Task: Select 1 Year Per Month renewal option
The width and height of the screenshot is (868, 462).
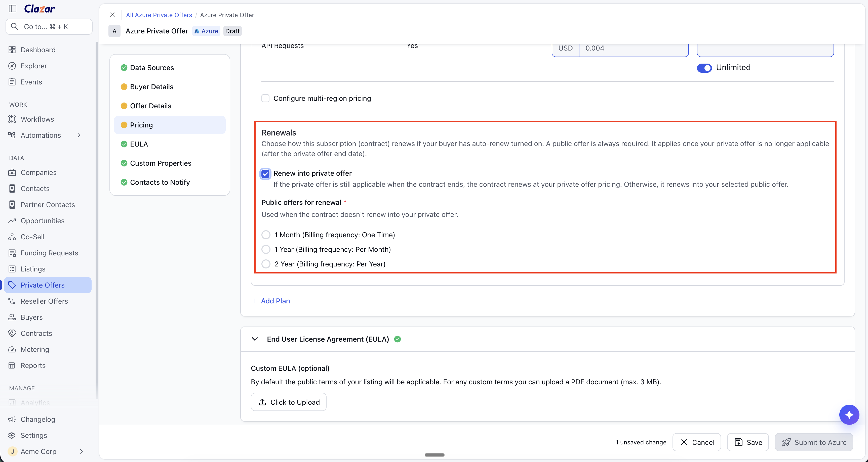Action: click(x=266, y=250)
